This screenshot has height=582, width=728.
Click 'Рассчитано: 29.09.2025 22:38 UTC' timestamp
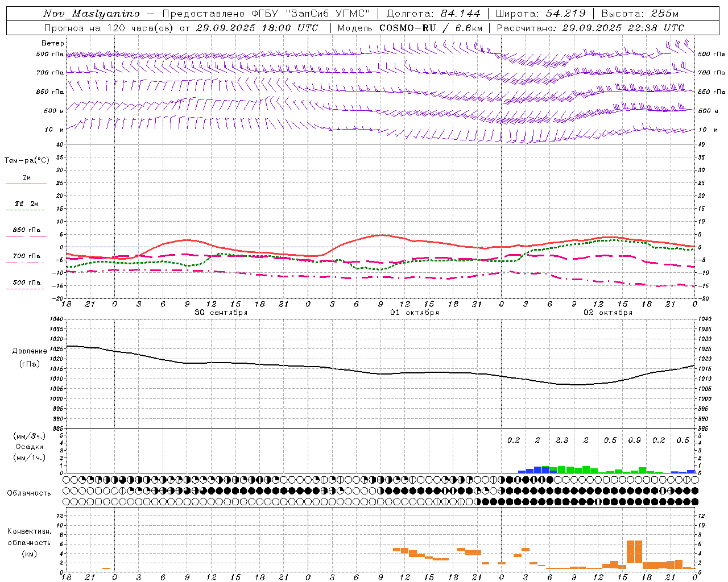[590, 28]
